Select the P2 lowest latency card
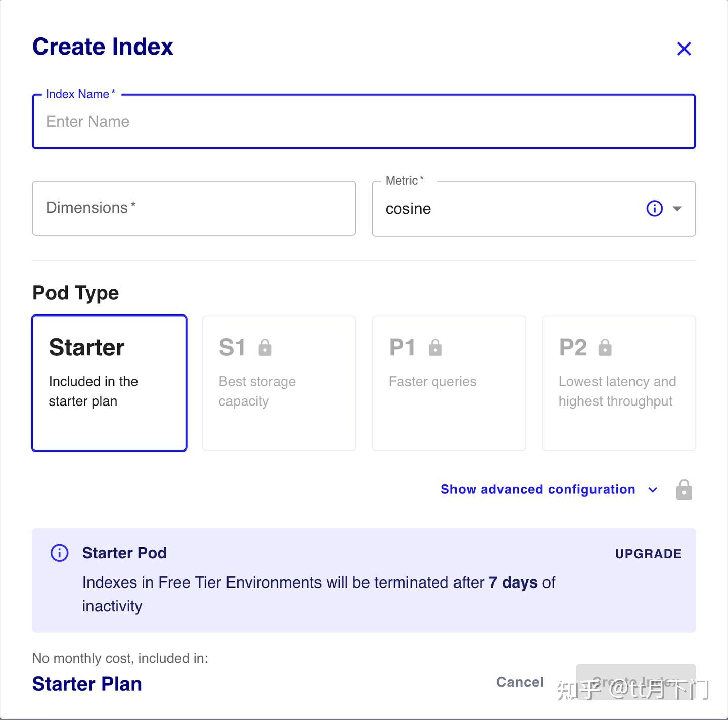 pos(619,383)
